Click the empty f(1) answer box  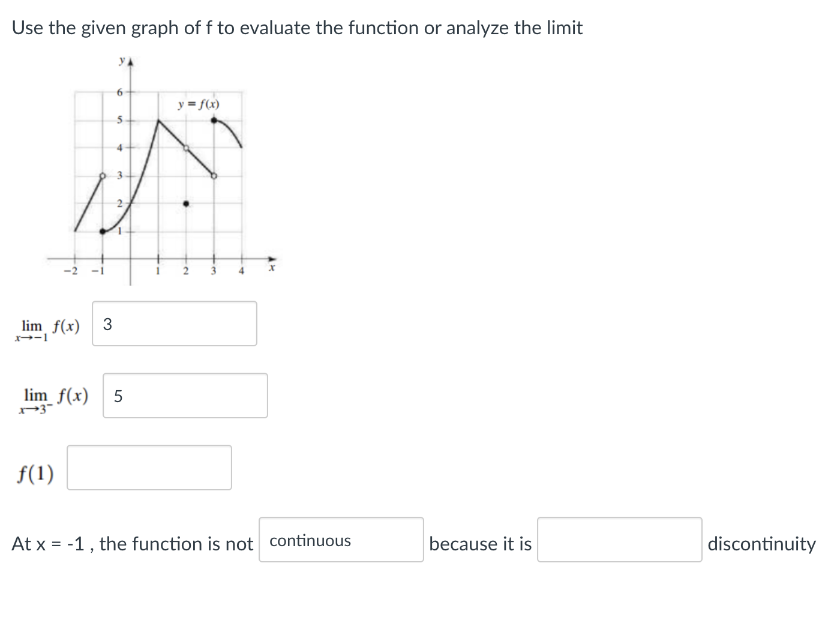(x=149, y=468)
